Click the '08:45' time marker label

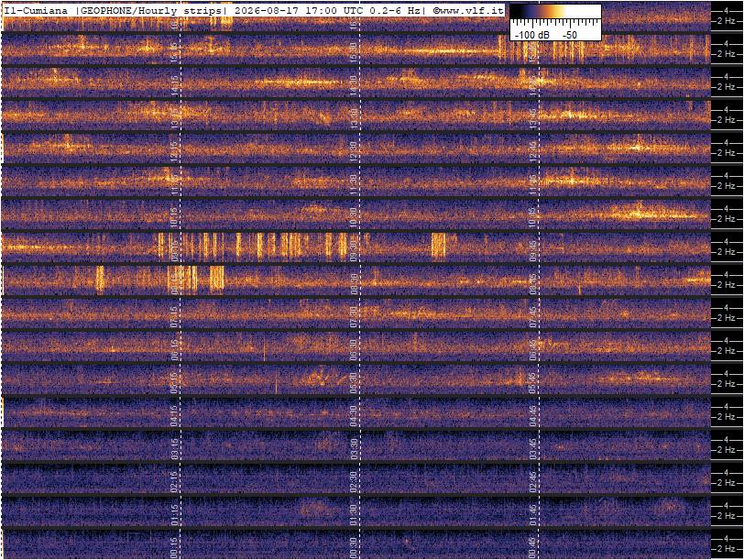coord(533,282)
